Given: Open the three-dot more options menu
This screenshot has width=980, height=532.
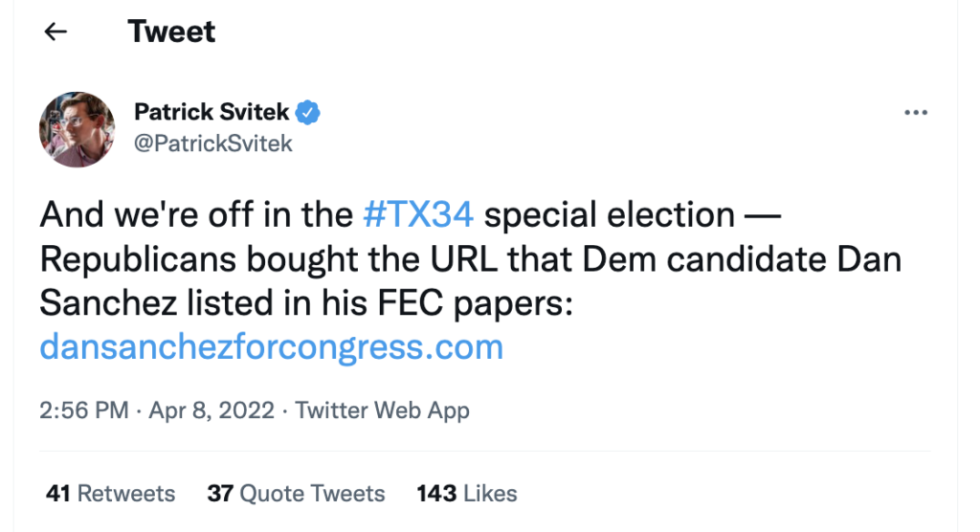Looking at the screenshot, I should point(916,113).
